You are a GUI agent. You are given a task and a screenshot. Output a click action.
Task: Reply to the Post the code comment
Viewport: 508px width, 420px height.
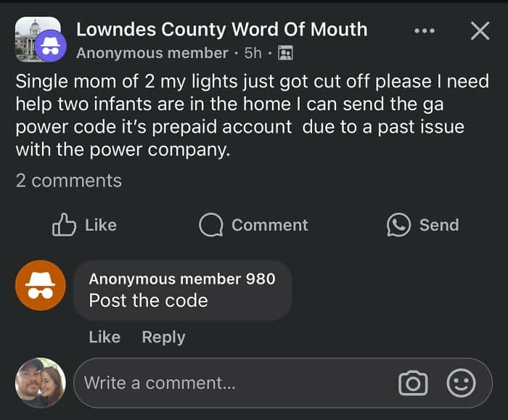(x=163, y=337)
